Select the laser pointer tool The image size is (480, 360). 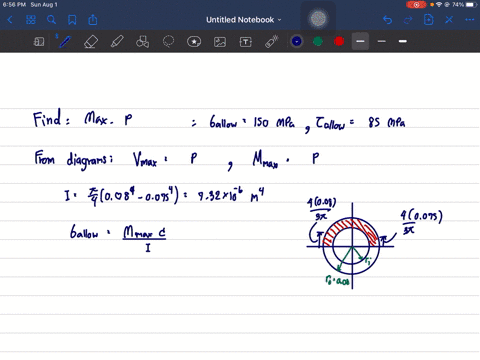(272, 42)
